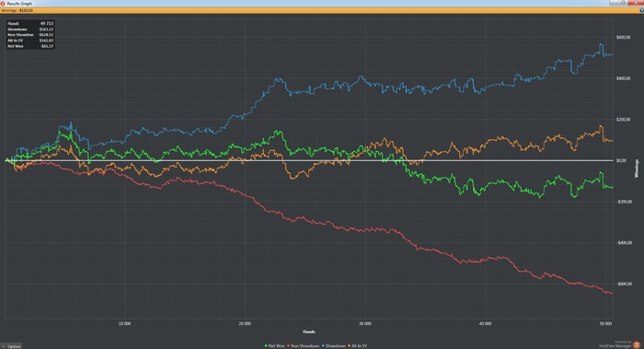Click the Showdown row in stats box
Screen dimensions: 644x349
tap(30, 29)
